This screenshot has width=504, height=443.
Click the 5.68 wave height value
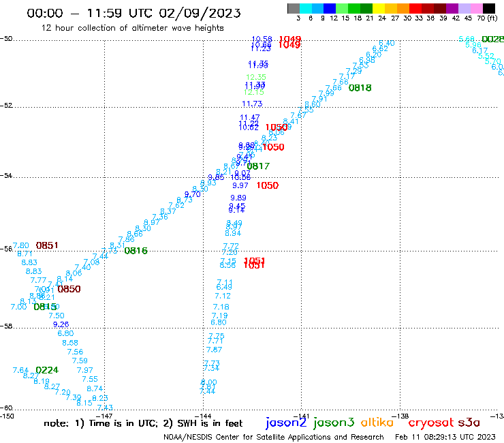click(x=467, y=39)
